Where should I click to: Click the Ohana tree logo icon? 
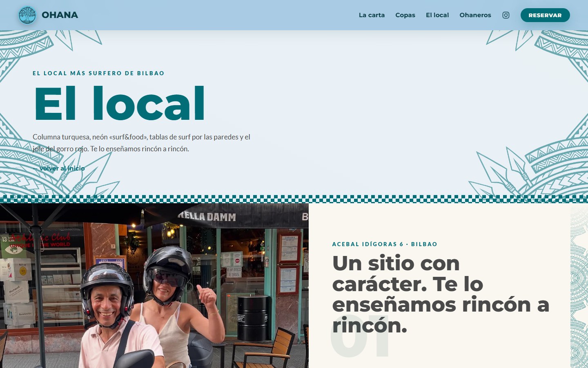pyautogui.click(x=27, y=15)
